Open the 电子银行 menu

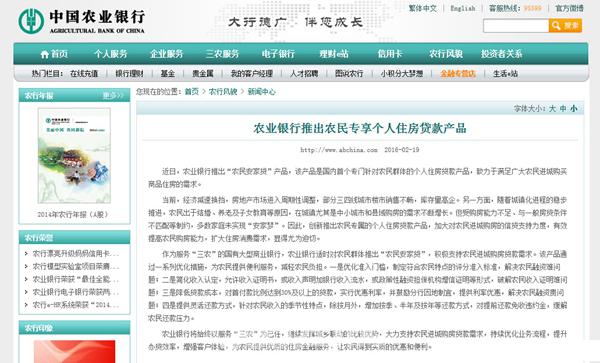[278, 54]
